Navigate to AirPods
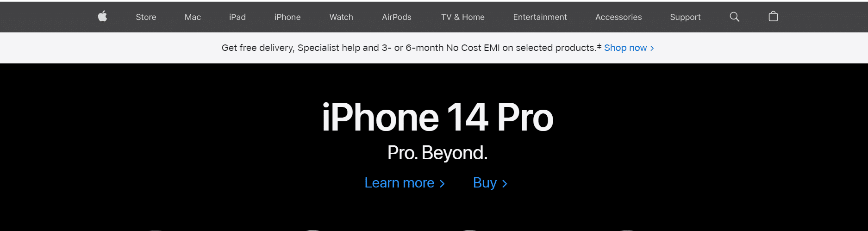Image resolution: width=868 pixels, height=231 pixels. click(397, 17)
